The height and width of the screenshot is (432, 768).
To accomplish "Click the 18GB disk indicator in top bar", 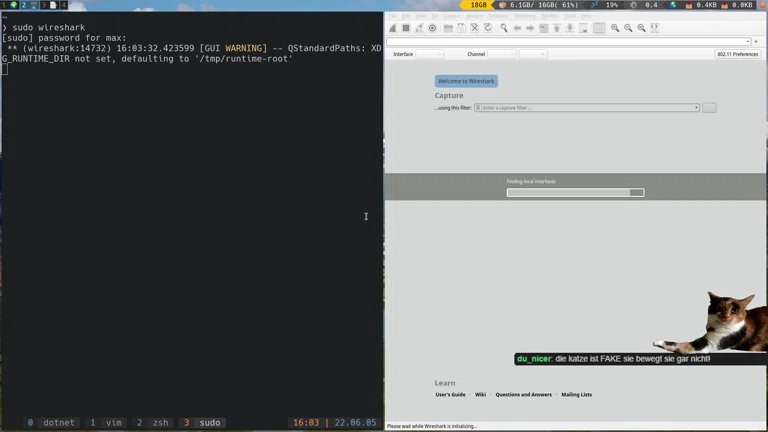I will [x=479, y=5].
